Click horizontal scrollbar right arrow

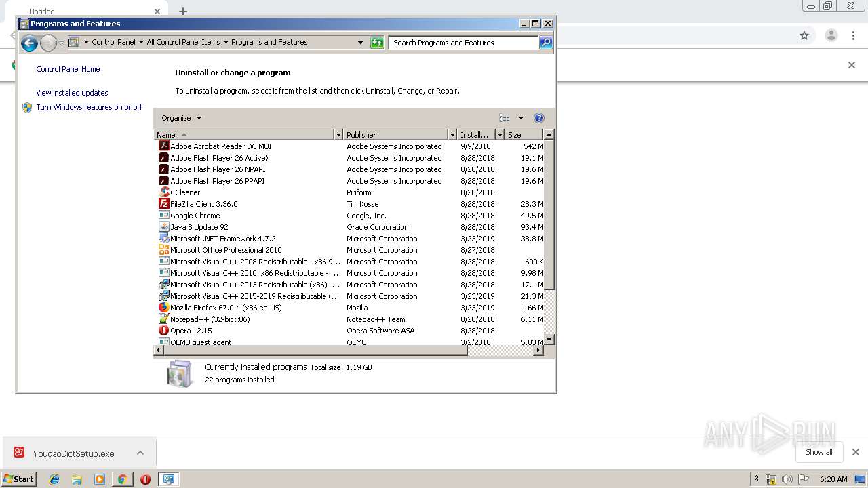tap(538, 350)
